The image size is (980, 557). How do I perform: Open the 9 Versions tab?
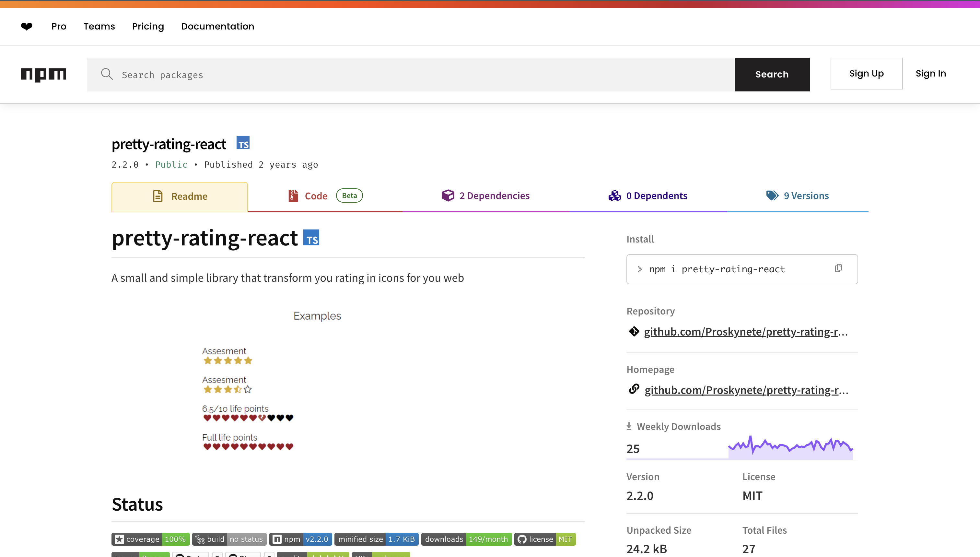pyautogui.click(x=797, y=196)
